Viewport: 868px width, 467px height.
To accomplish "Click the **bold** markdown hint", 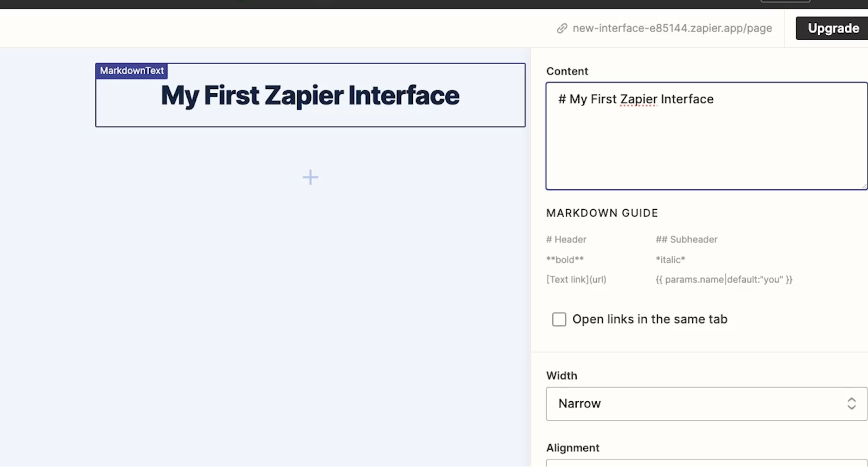I will point(565,260).
